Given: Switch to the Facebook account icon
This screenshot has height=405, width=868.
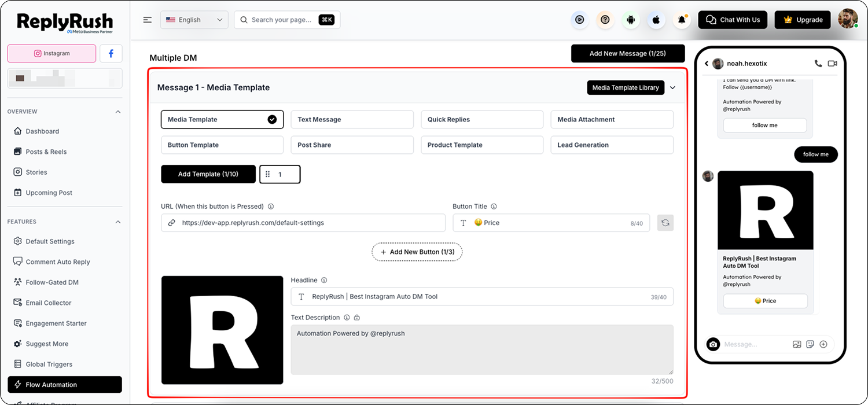Looking at the screenshot, I should point(111,53).
